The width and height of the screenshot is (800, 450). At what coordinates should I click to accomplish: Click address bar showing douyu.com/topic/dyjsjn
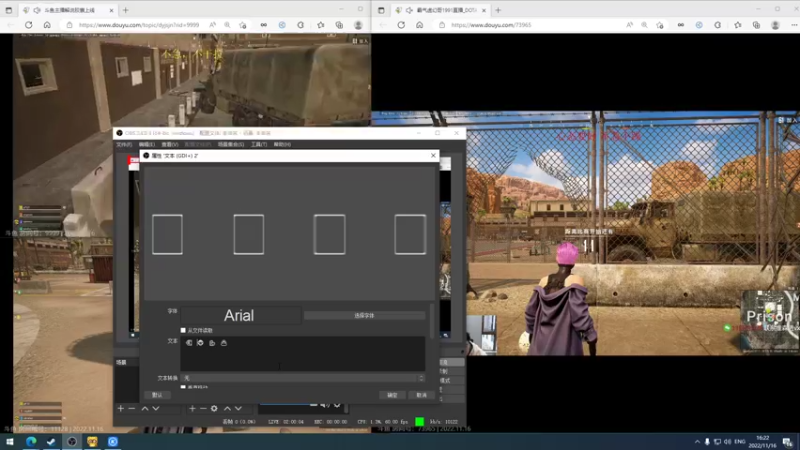(x=139, y=24)
